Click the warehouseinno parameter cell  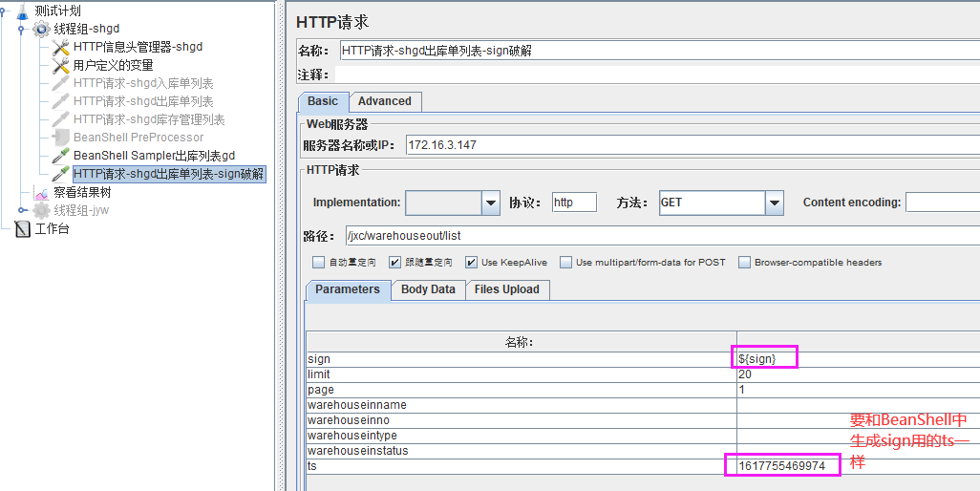pos(522,419)
